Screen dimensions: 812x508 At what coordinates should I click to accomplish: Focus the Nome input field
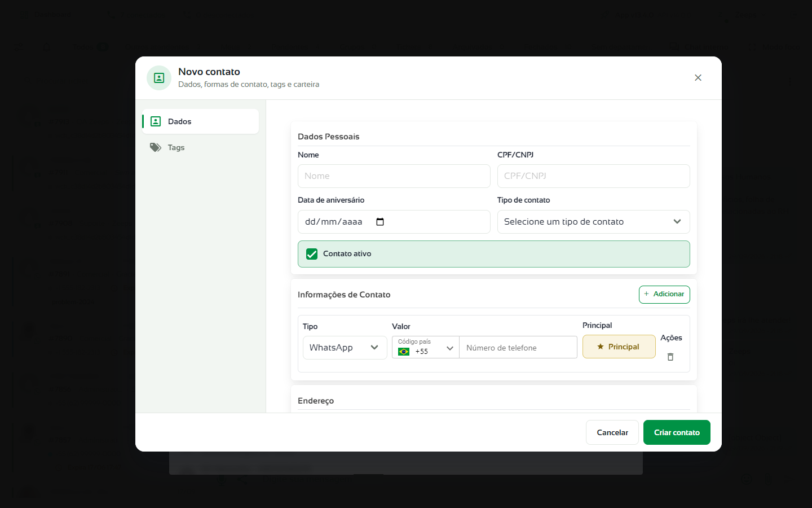[394, 176]
